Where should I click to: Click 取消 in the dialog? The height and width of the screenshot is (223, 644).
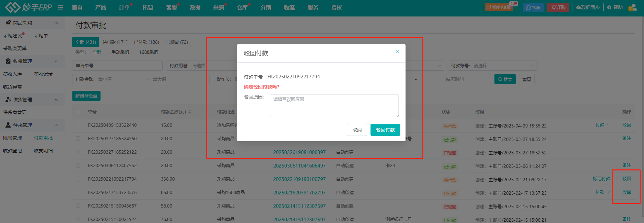click(357, 130)
